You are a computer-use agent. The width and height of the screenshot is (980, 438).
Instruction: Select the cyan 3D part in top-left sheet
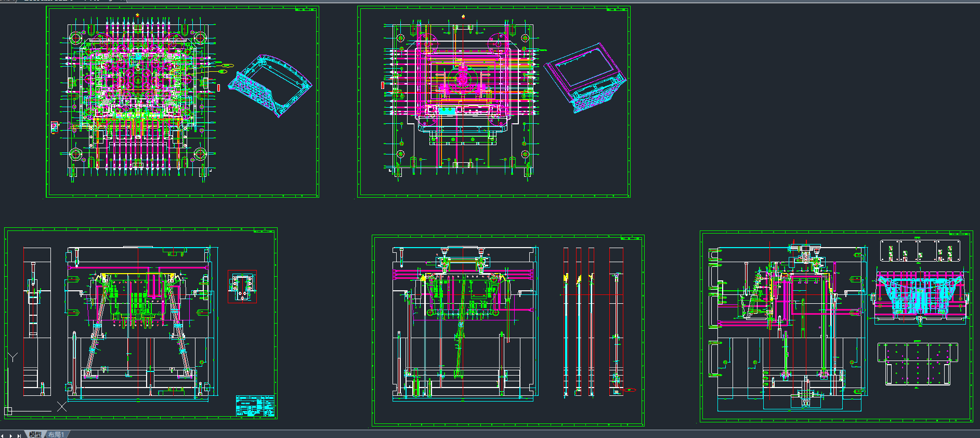270,86
